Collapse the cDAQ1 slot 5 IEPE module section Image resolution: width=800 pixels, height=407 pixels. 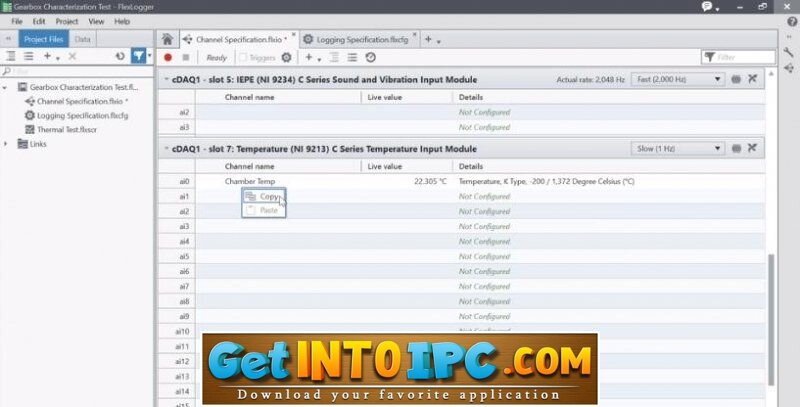(166, 80)
